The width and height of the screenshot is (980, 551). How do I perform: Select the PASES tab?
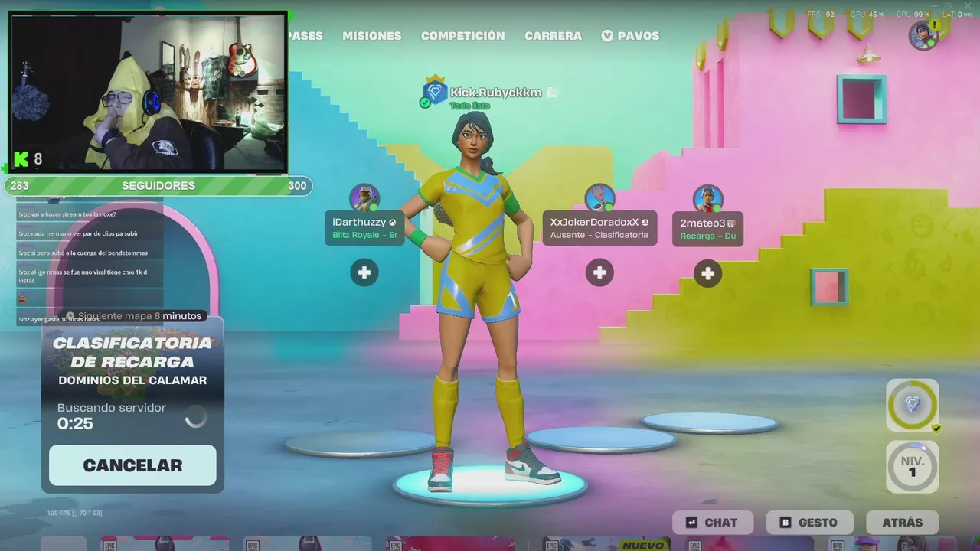(305, 36)
